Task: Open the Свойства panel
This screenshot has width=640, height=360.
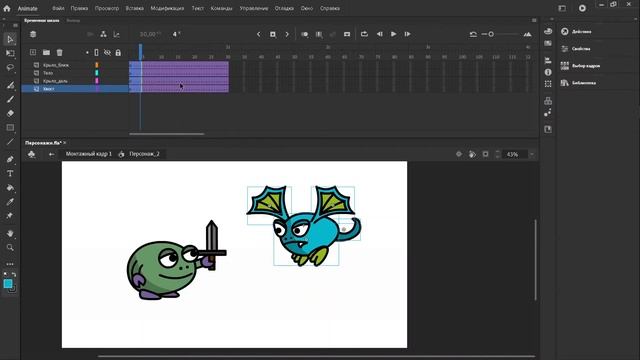Action: point(581,49)
